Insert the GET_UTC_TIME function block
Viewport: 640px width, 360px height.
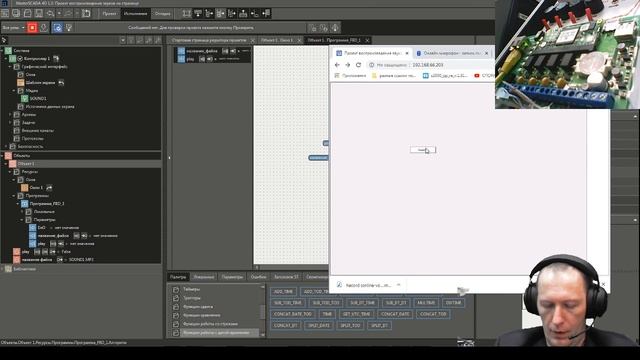[x=356, y=314]
